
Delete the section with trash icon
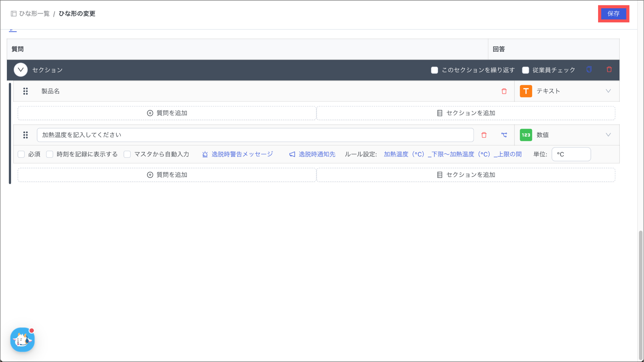tap(609, 70)
